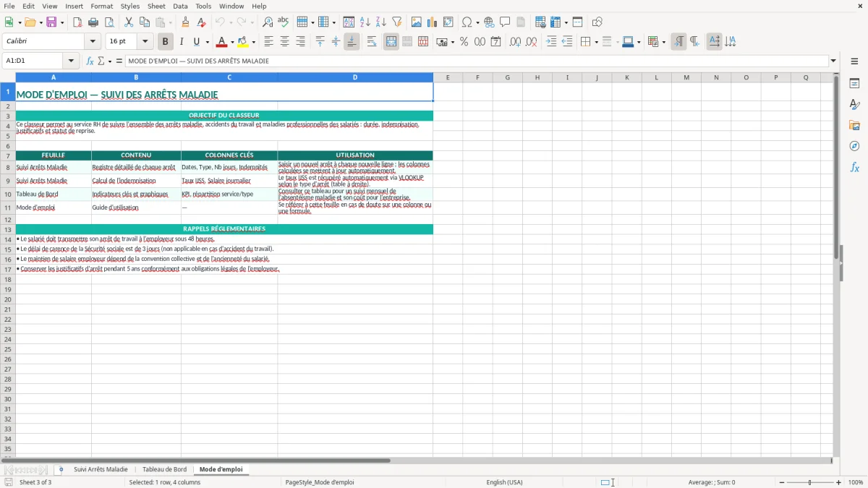Toggle Bold formatting
The height and width of the screenshot is (488, 868).
(166, 42)
